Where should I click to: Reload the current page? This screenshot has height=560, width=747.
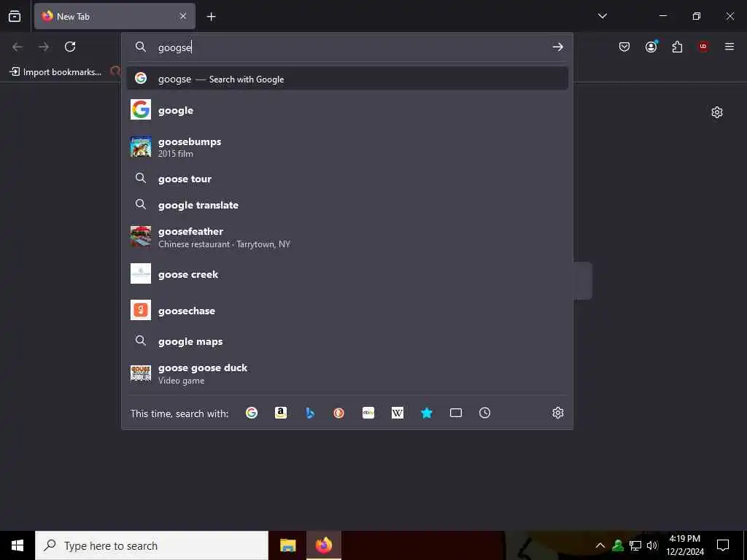(x=70, y=47)
